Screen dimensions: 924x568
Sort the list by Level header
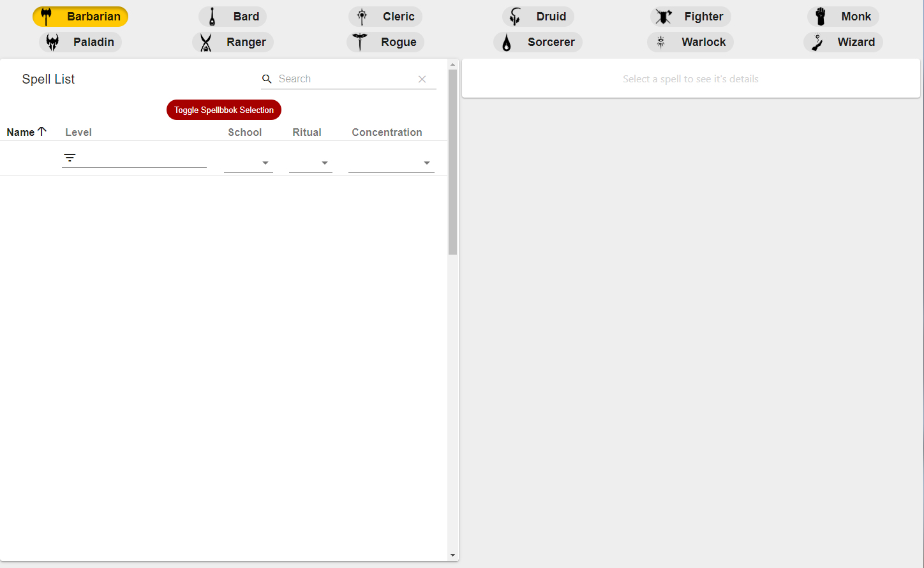[78, 132]
